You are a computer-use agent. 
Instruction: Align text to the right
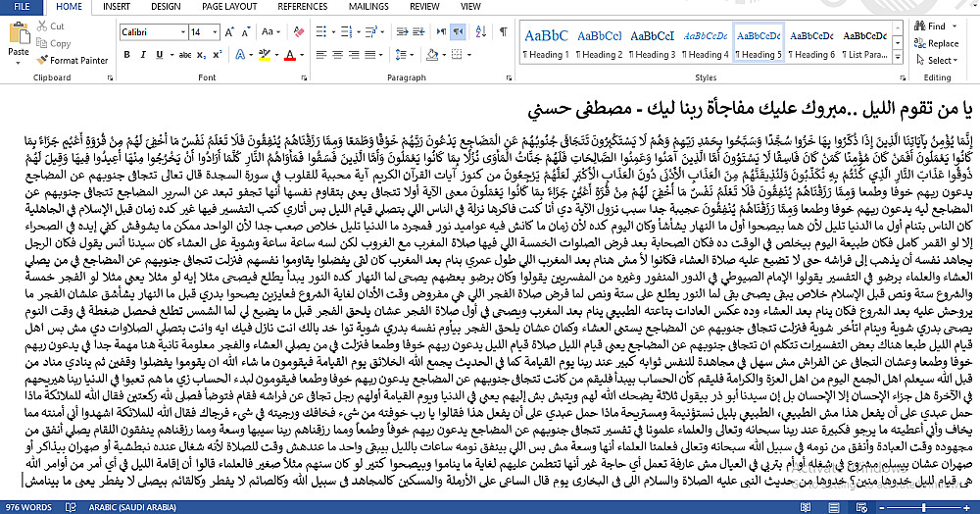354,55
